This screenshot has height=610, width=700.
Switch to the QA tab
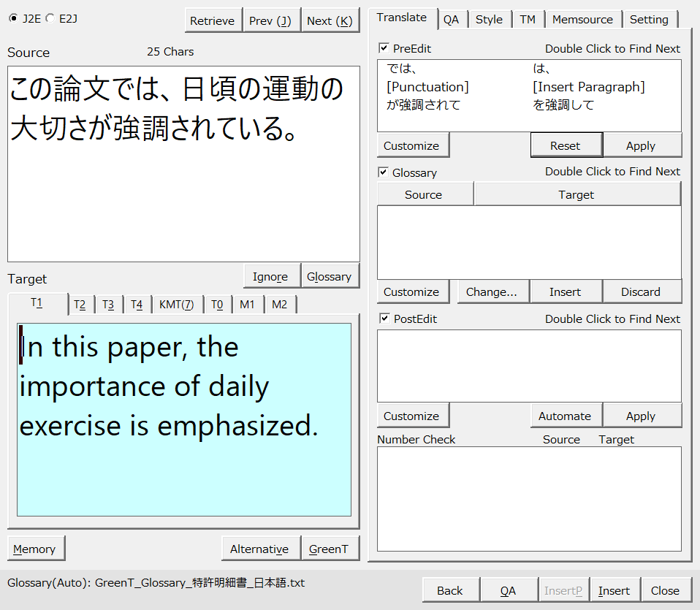[451, 20]
